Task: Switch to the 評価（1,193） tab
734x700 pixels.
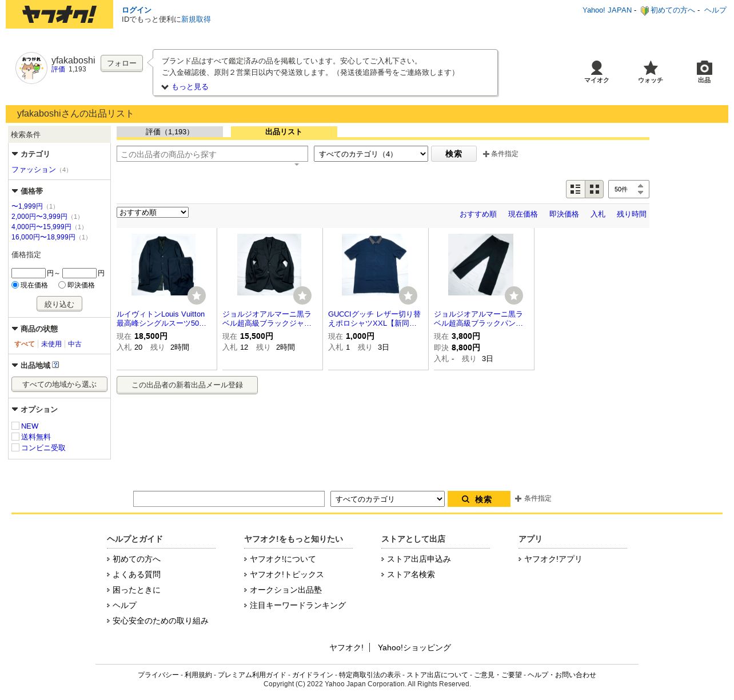Action: pos(170,132)
